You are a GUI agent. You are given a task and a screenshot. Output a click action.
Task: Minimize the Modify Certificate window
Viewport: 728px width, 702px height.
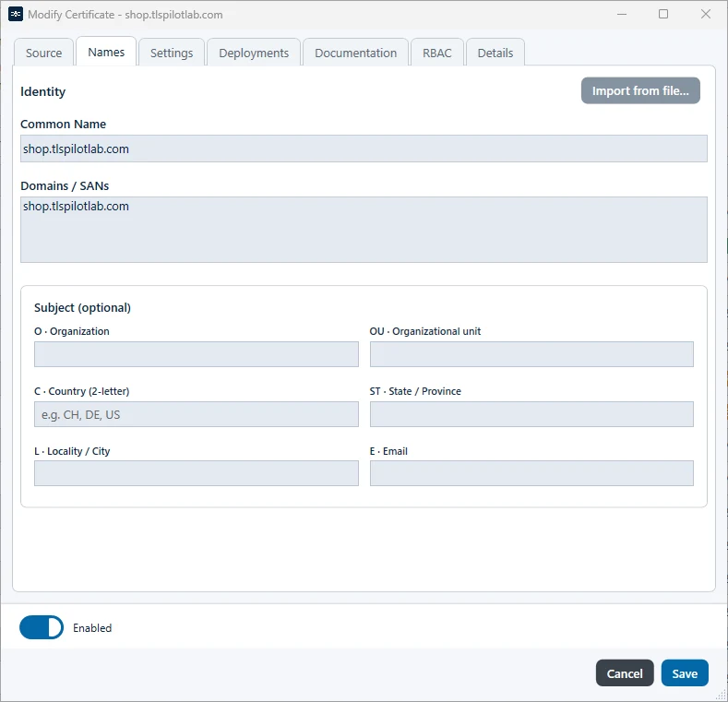622,15
